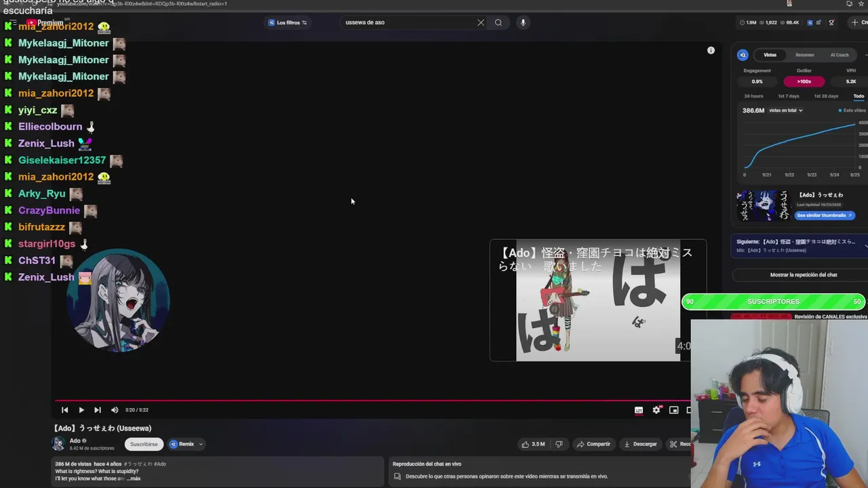Click chat user 'bifrutazzz'
The image size is (868, 488).
pos(41,227)
